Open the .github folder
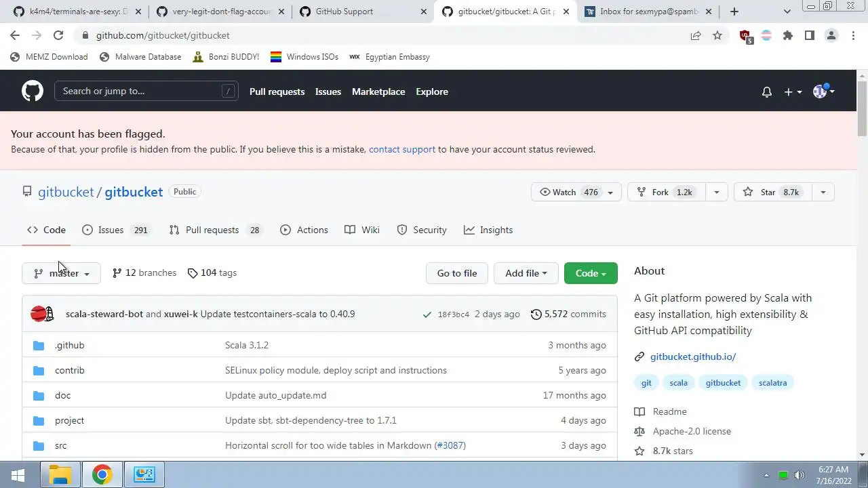Screen dimensions: 868x488 70,345
